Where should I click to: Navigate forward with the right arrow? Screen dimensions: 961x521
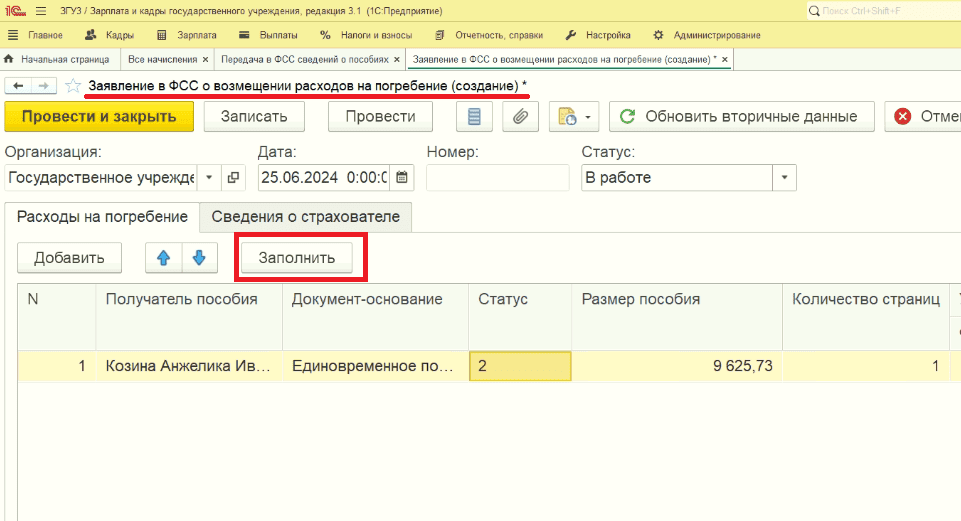tap(44, 86)
